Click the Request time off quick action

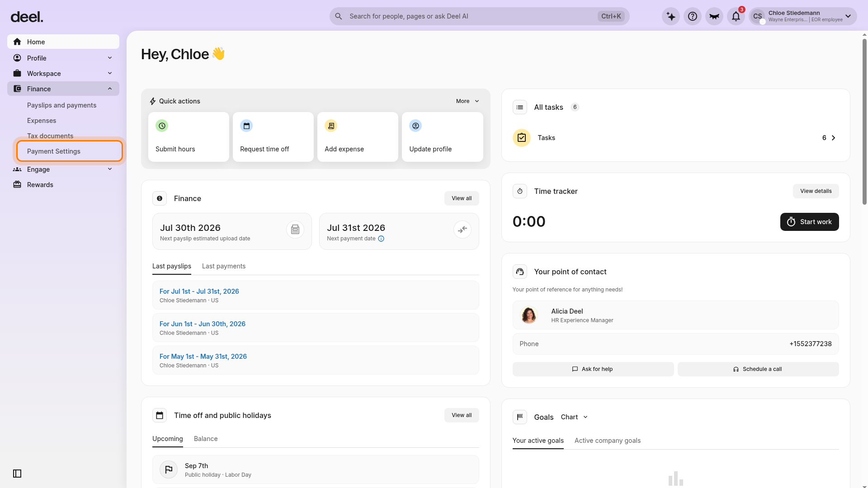click(273, 137)
